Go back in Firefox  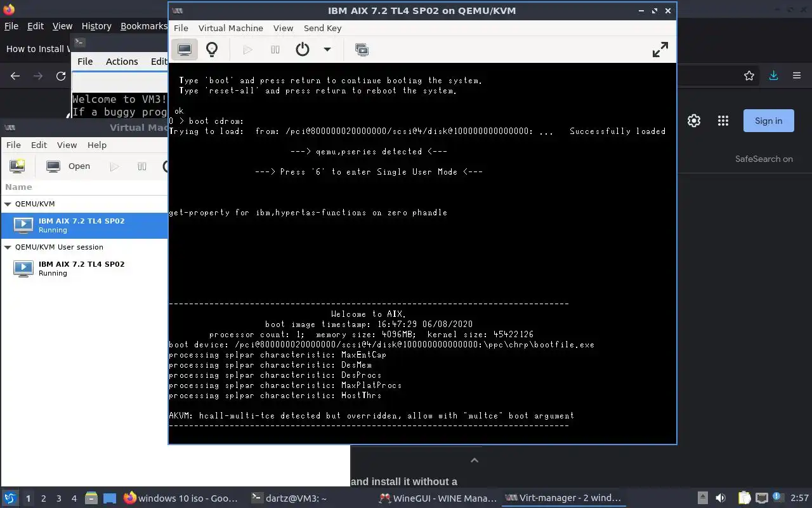15,76
